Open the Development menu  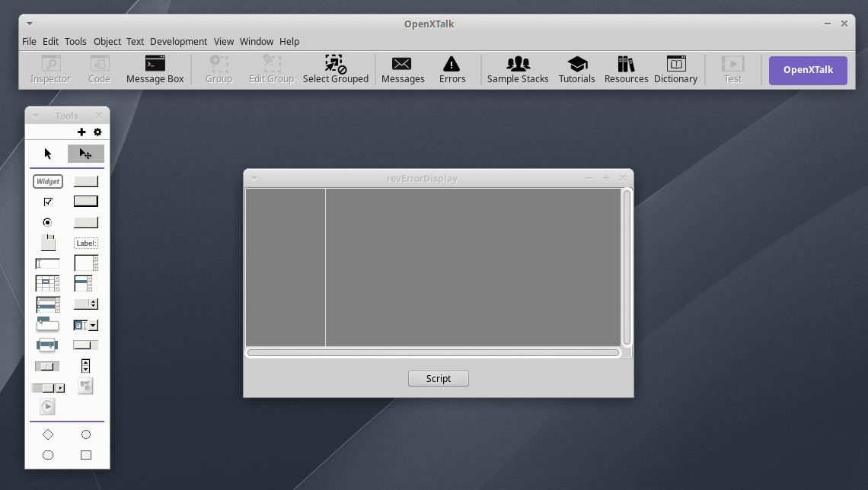click(178, 42)
